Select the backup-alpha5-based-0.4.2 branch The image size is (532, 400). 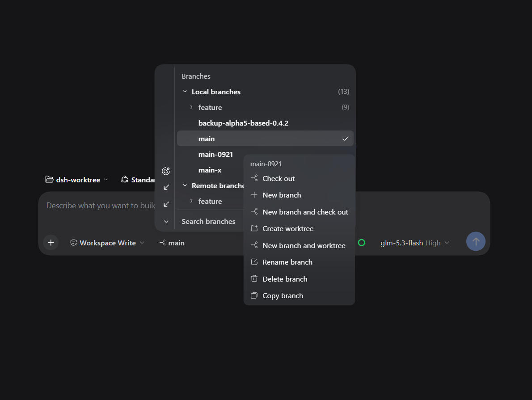coord(265,123)
